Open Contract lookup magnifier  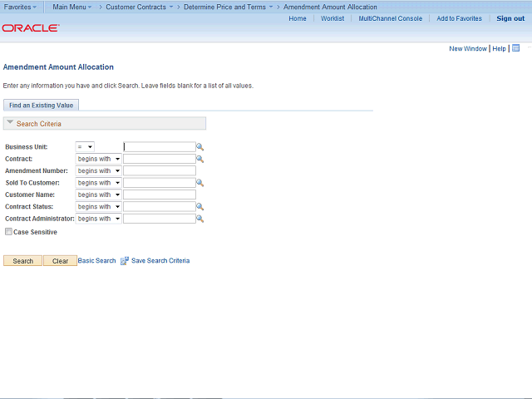click(x=200, y=159)
